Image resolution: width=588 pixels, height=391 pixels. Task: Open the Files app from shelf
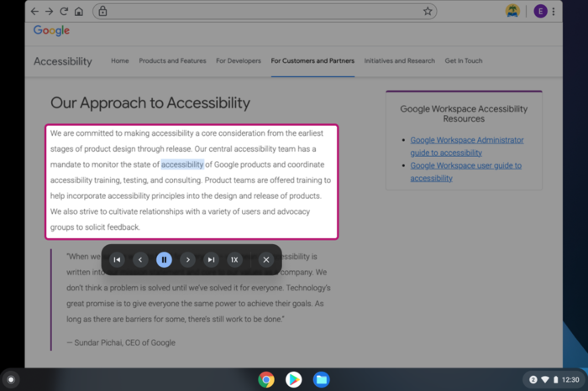[322, 380]
